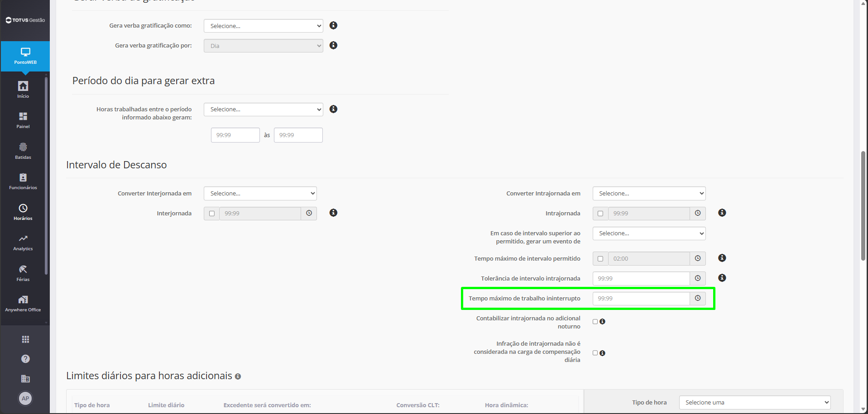Click Tempo máximo de intervalo permitido time field

pos(649,259)
